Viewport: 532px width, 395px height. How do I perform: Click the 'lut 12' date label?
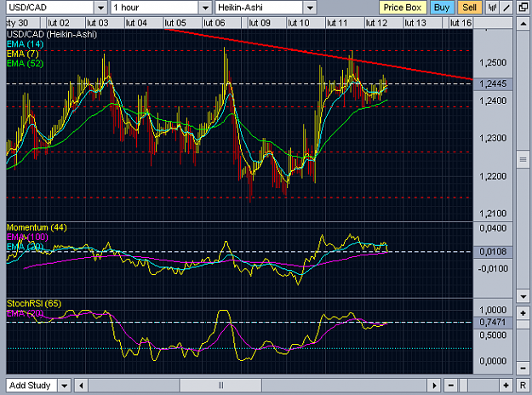point(376,23)
